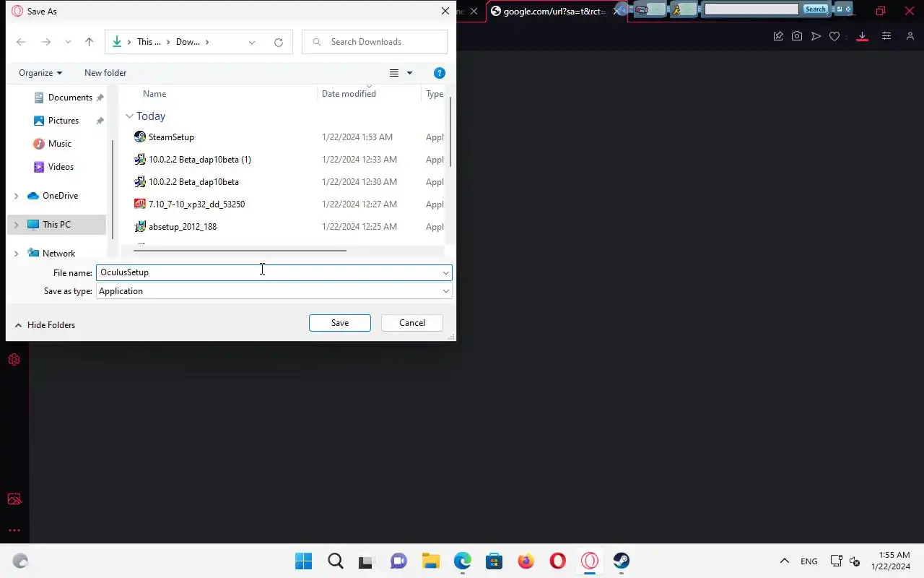Click the ENG language indicator
924x578 pixels.
click(809, 561)
